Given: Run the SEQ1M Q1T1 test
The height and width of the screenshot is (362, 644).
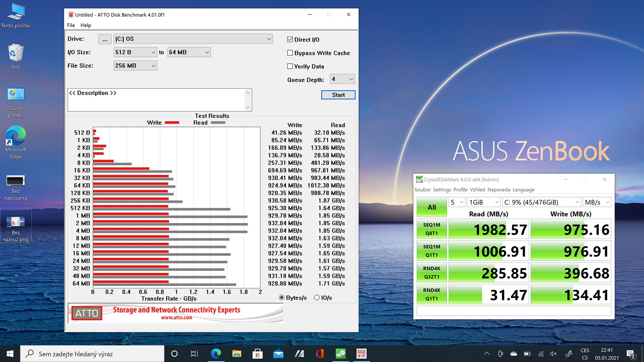Looking at the screenshot, I should 432,251.
